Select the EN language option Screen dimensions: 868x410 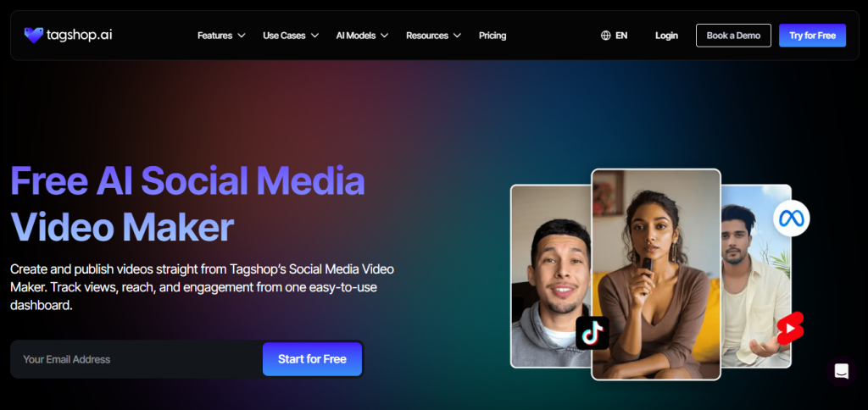click(x=621, y=36)
